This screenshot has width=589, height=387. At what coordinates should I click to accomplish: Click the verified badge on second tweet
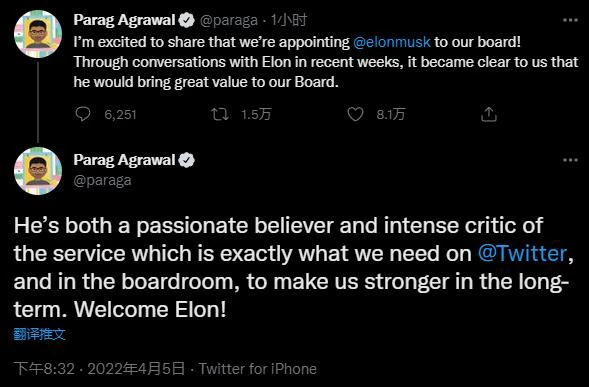point(186,160)
